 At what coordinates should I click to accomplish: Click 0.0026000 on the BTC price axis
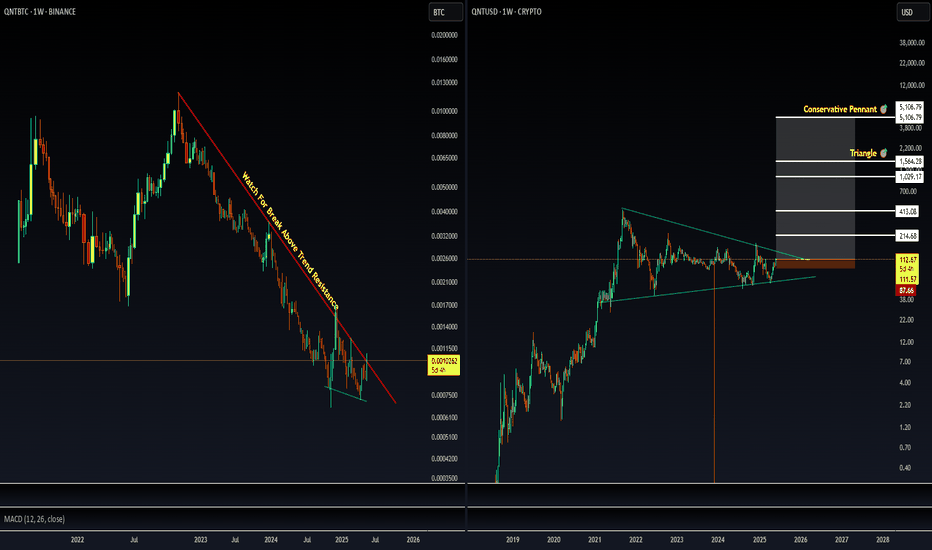click(444, 258)
